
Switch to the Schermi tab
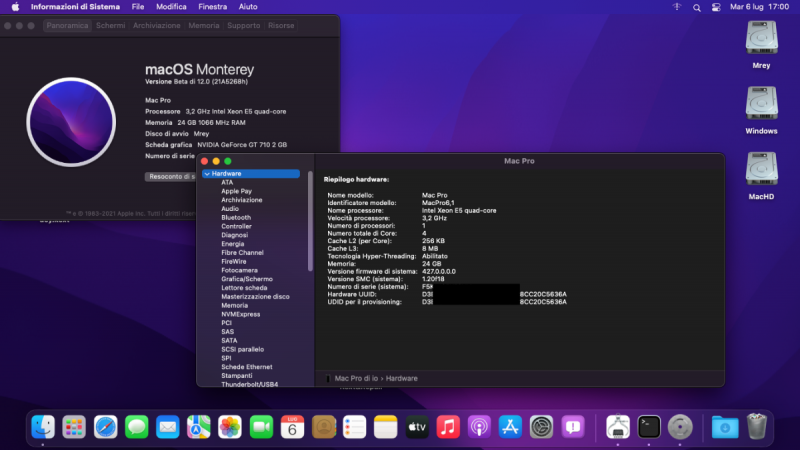point(110,25)
